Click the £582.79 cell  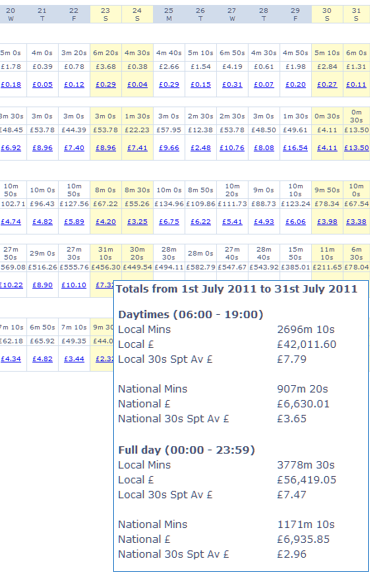[201, 267]
